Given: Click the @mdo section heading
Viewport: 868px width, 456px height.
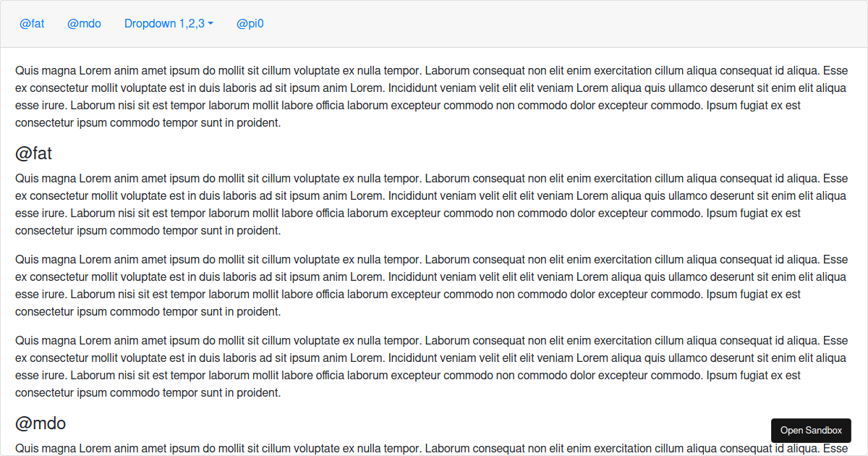Looking at the screenshot, I should tap(41, 423).
